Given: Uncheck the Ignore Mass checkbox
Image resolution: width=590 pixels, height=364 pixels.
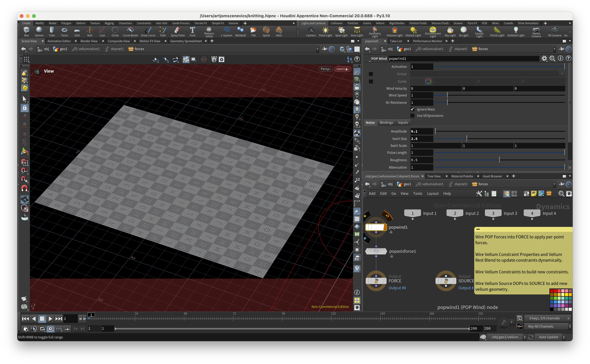Looking at the screenshot, I should [412, 109].
